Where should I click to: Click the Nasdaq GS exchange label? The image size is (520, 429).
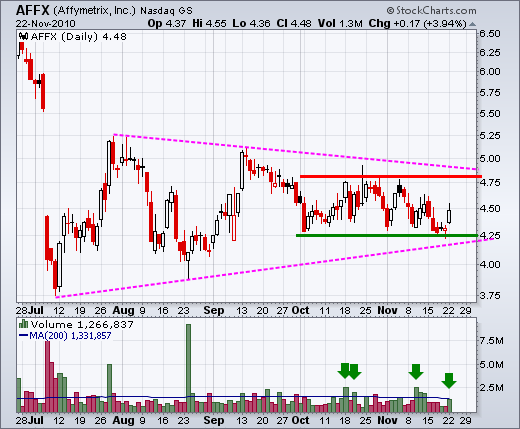pos(166,11)
